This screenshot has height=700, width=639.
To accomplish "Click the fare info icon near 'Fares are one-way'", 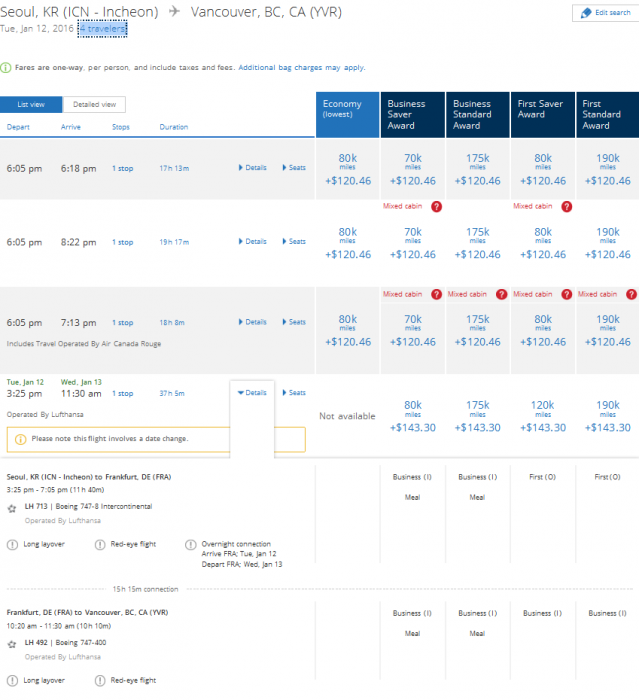I will tap(6, 67).
